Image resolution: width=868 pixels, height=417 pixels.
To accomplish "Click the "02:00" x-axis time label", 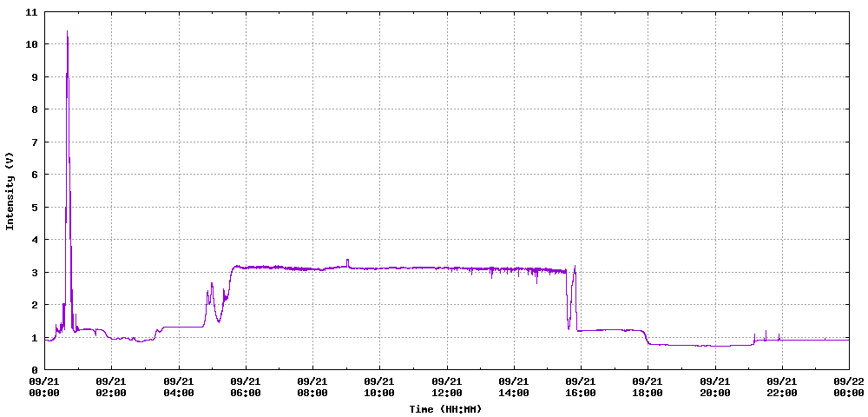I will coord(112,393).
